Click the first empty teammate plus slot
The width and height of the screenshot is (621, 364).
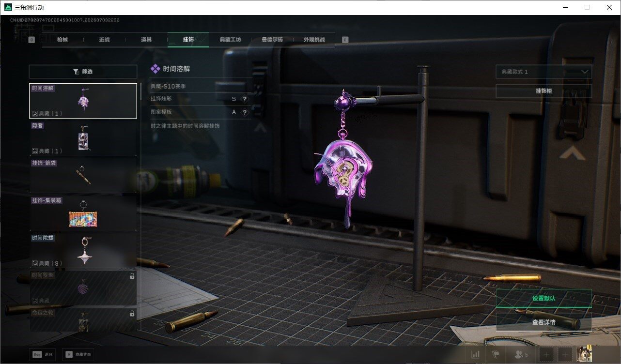pyautogui.click(x=546, y=355)
